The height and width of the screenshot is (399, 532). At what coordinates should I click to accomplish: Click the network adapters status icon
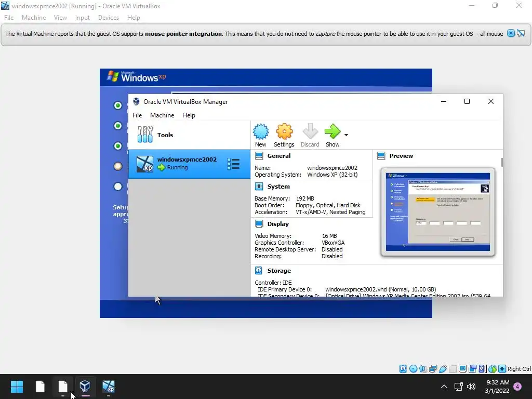pyautogui.click(x=433, y=369)
